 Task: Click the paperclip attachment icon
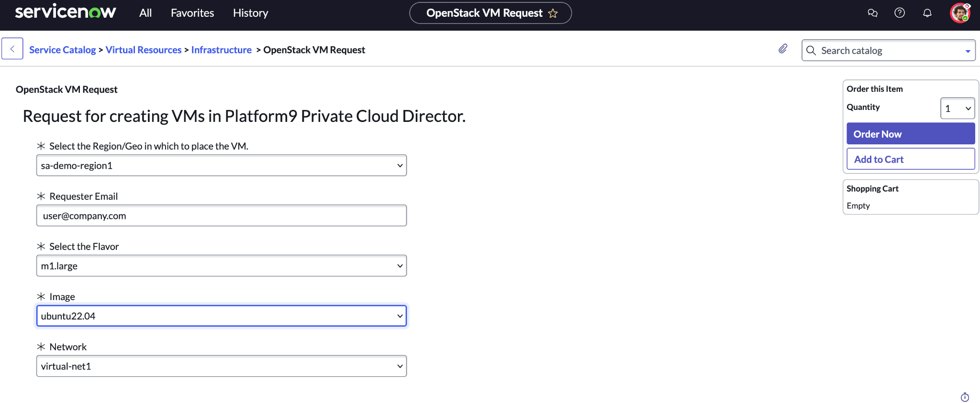coord(783,49)
